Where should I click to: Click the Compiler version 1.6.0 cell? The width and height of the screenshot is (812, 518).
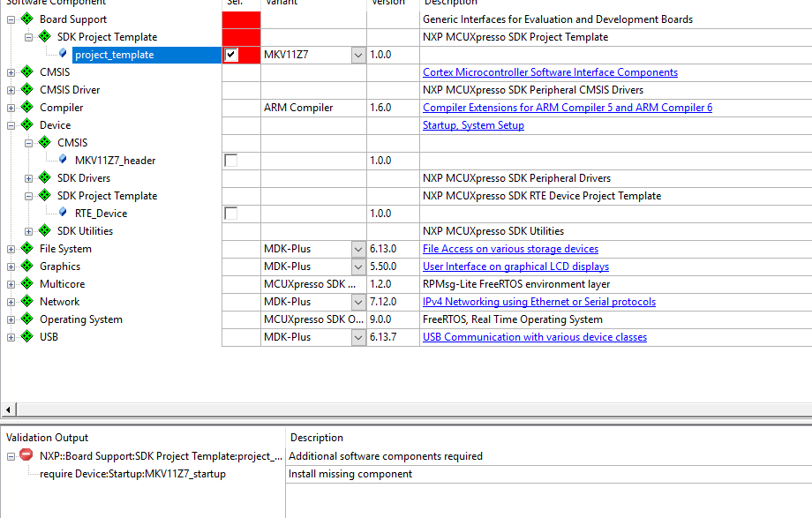click(x=393, y=108)
